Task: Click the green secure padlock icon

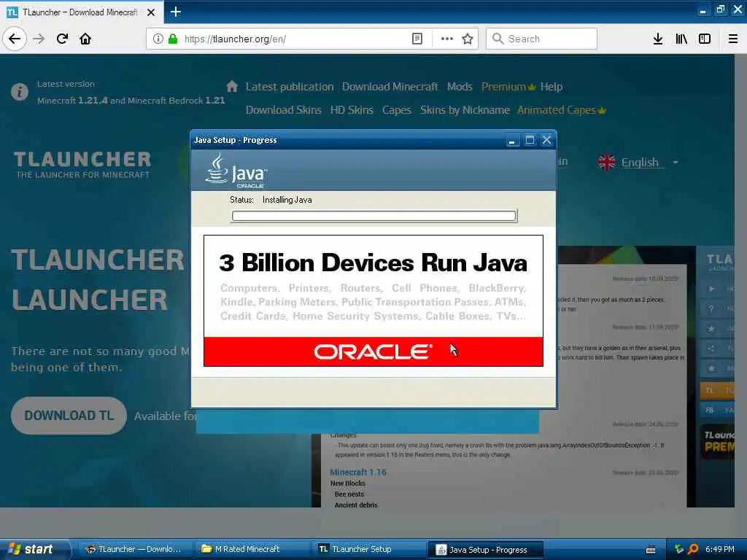Action: click(x=173, y=39)
